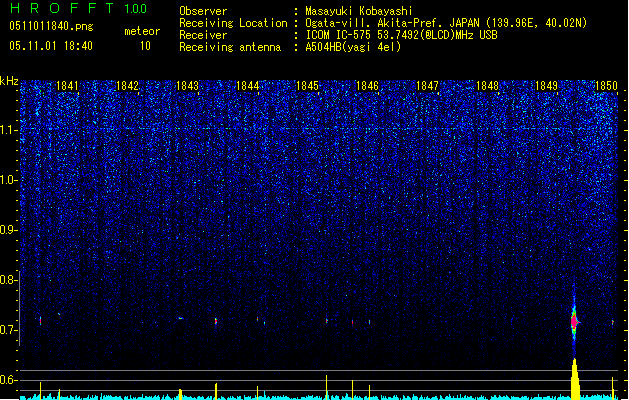
Task: Click the large bright meteor echo near 1849
Action: [x=574, y=321]
